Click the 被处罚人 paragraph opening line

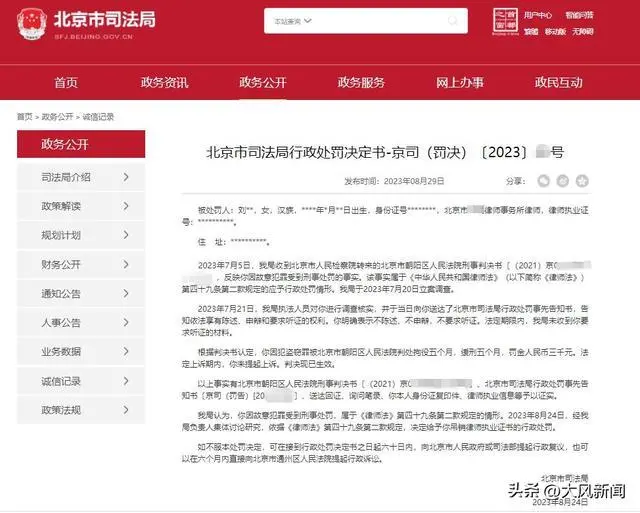(393, 210)
